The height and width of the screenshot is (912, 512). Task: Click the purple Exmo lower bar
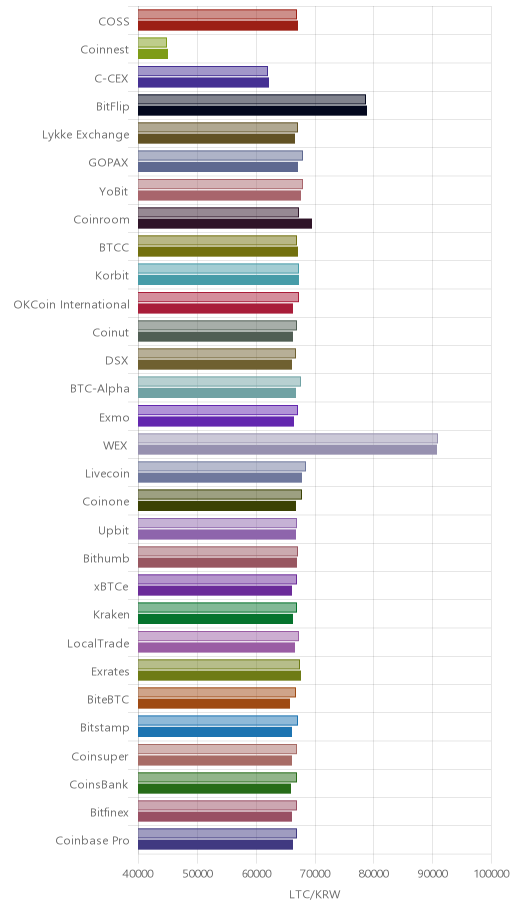pyautogui.click(x=216, y=422)
